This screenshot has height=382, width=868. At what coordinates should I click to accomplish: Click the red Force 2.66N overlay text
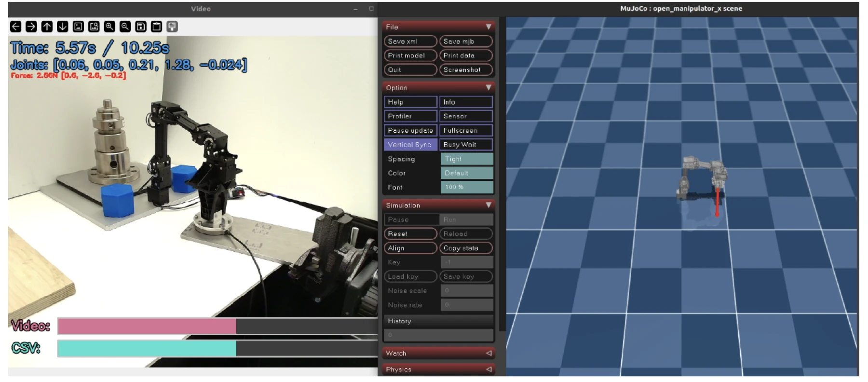pyautogui.click(x=68, y=76)
